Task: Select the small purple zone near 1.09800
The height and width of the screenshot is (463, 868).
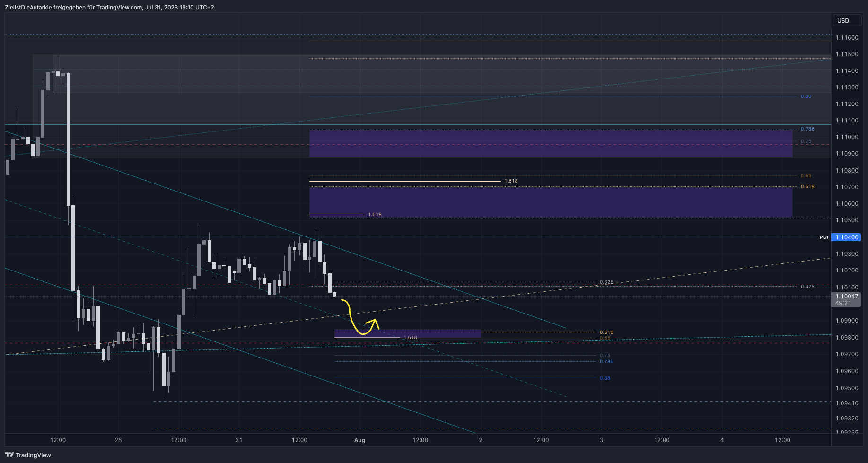Action: click(x=407, y=333)
